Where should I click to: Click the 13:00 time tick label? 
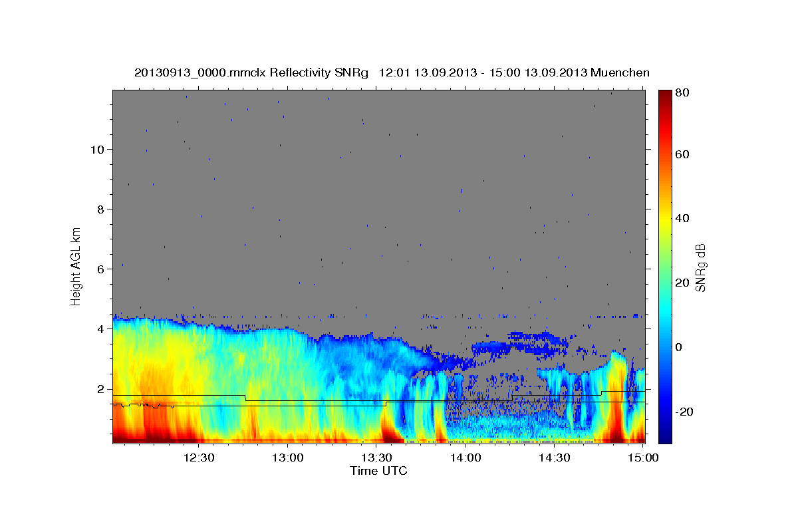coord(288,458)
